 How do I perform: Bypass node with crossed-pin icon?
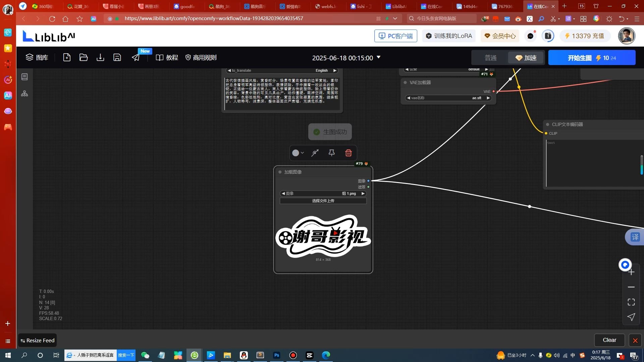click(x=315, y=153)
